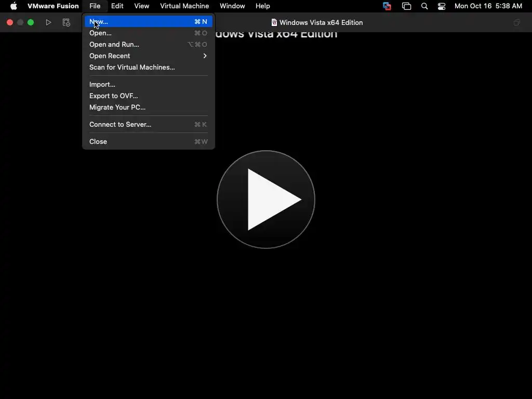The height and width of the screenshot is (399, 532).
Task: Choose Migrate Your PC... option
Action: pos(148,107)
